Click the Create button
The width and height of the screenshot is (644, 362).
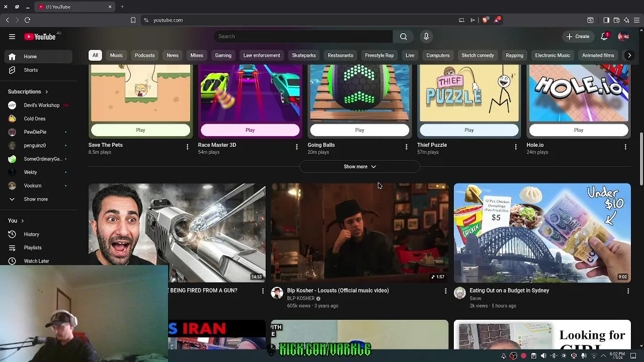point(578,36)
